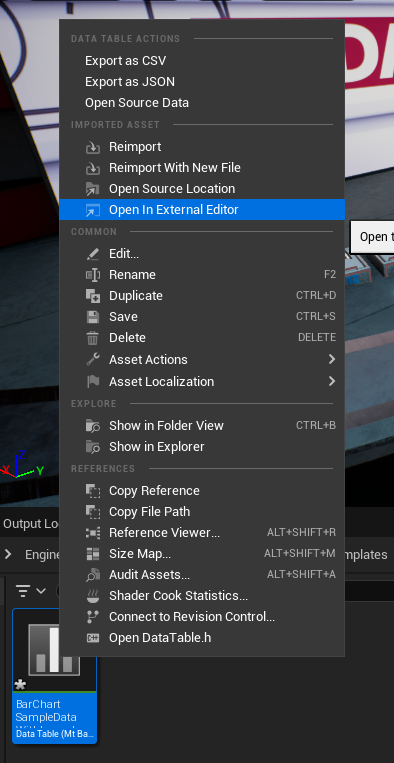This screenshot has height=763, width=394.
Task: Click the wrench icon for Asset Actions
Action: tap(92, 360)
